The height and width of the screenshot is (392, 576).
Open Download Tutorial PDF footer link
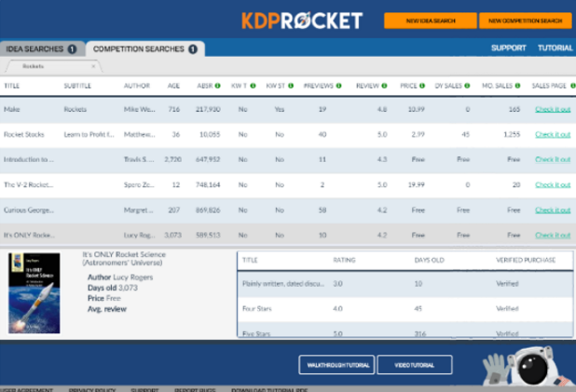(x=269, y=389)
